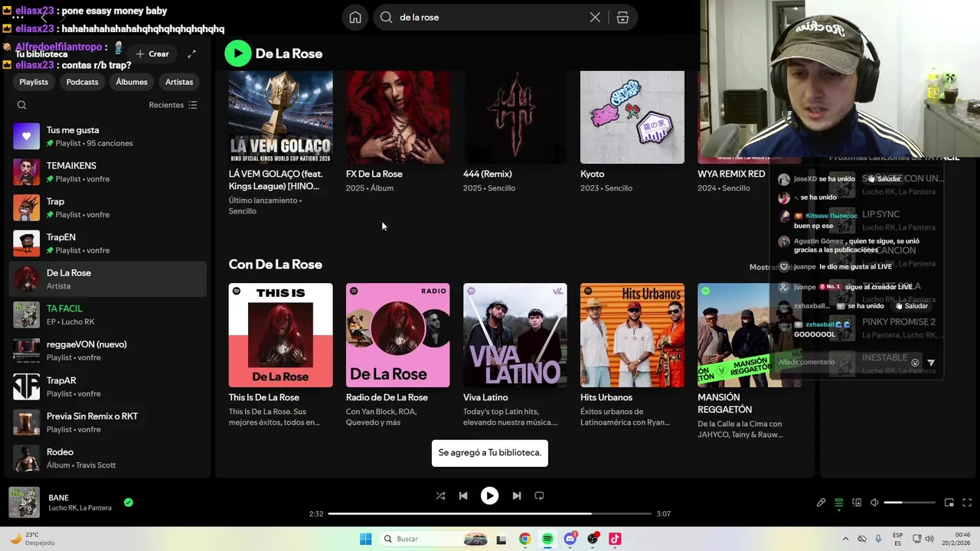The image size is (980, 551).
Task: Go to Spotify Home via house icon
Action: 355,17
